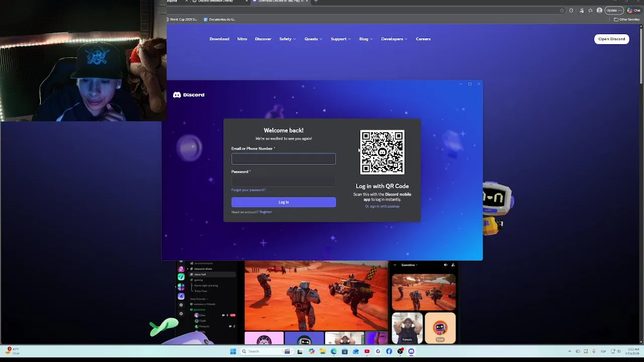Expand the Blog dropdown menu

click(366, 39)
